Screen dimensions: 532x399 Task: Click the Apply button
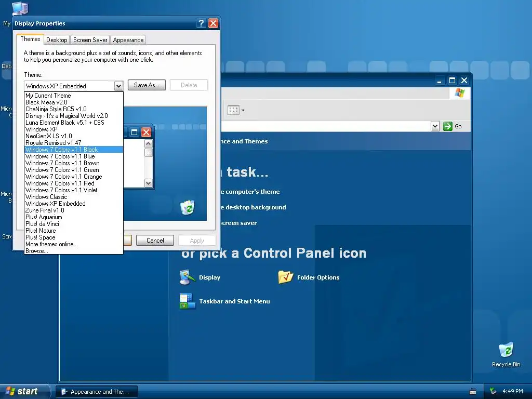pos(197,240)
